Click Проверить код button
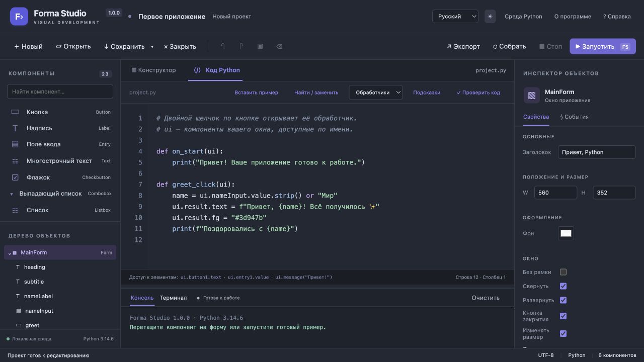 [478, 93]
